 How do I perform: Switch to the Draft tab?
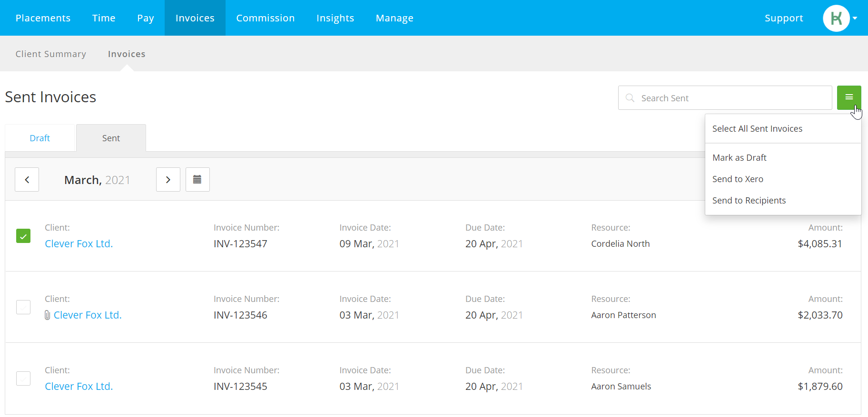[40, 138]
